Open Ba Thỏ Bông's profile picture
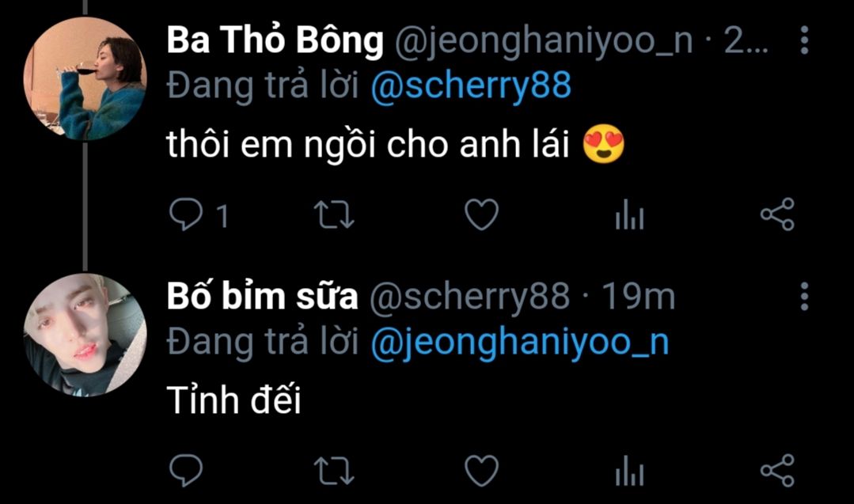The image size is (854, 504). [x=85, y=78]
